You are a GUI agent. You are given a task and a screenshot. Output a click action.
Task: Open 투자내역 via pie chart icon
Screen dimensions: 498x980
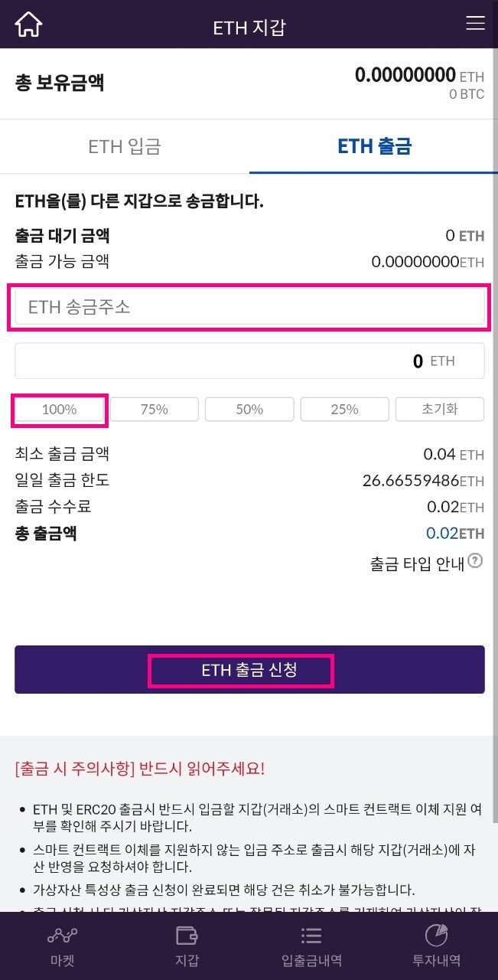pyautogui.click(x=435, y=946)
